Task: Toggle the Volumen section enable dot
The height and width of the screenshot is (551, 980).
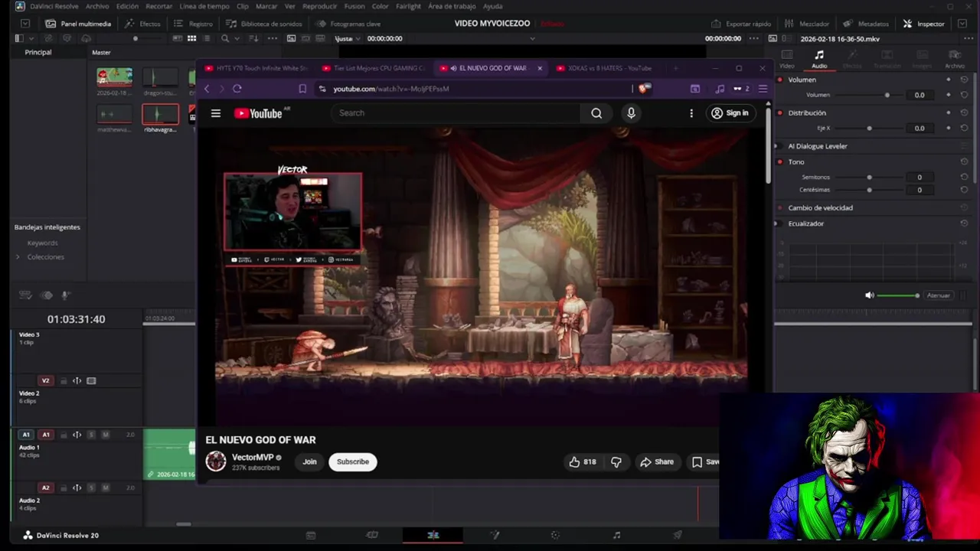Action: pyautogui.click(x=780, y=80)
